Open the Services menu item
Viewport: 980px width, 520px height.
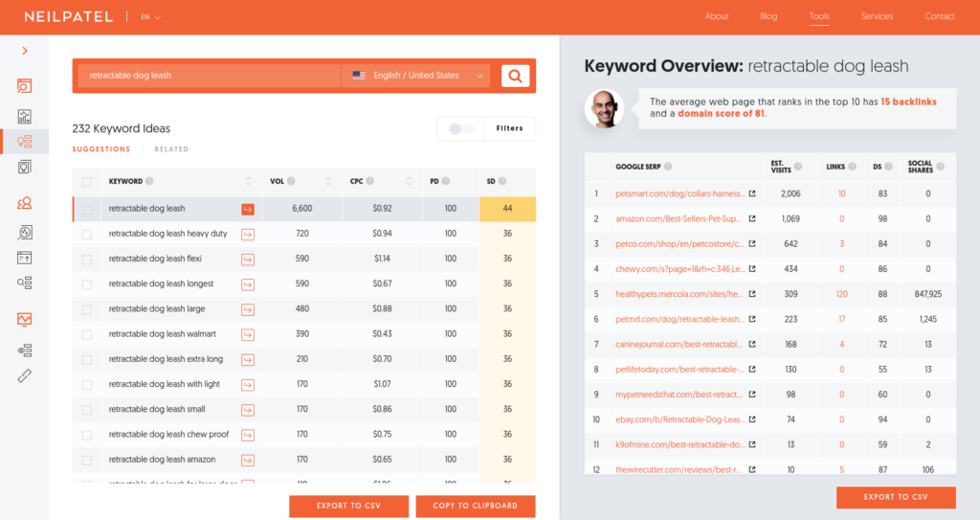pyautogui.click(x=877, y=16)
